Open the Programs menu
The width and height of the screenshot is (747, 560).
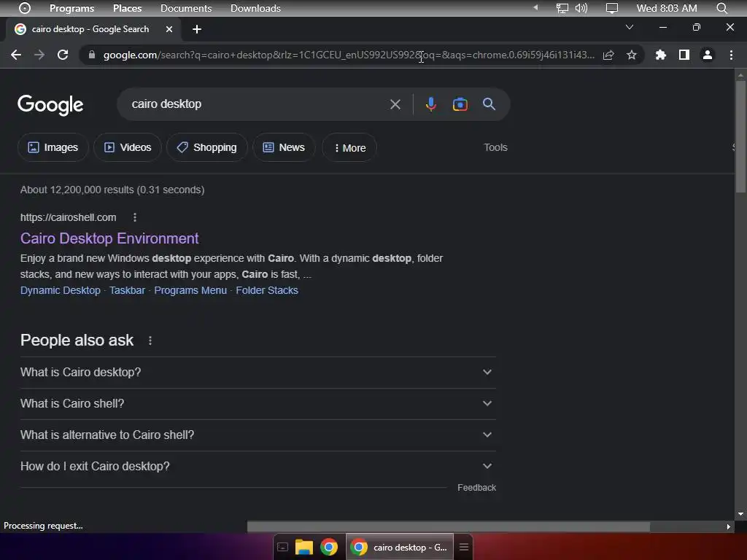(x=72, y=8)
